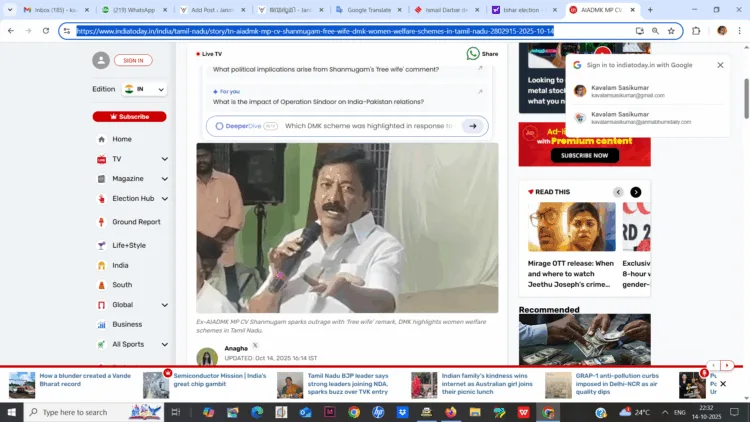
Task: Go to previous Read This carousel item
Action: (x=618, y=192)
